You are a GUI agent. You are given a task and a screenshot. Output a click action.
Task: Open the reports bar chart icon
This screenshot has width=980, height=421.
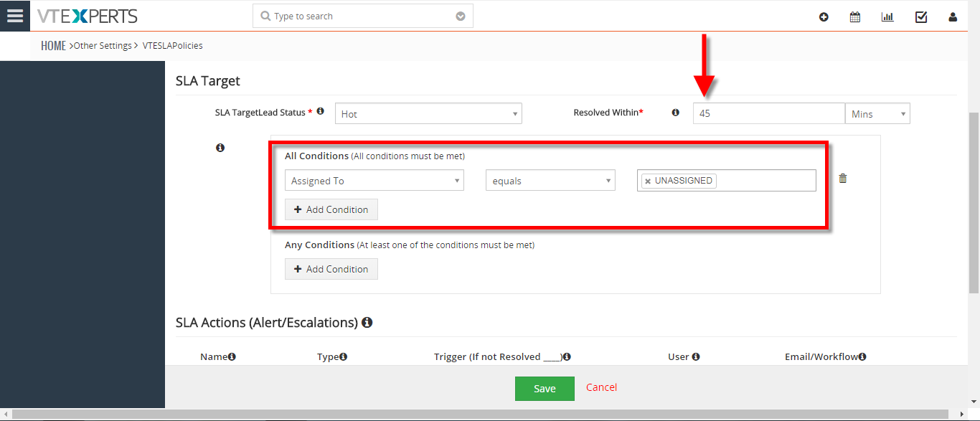887,17
